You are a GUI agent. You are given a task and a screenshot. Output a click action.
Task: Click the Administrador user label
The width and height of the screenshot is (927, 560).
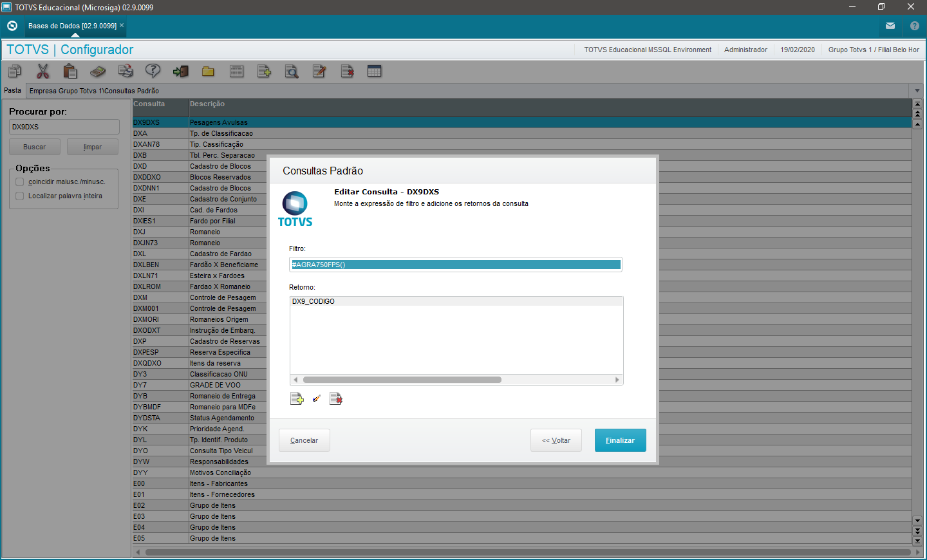(745, 50)
